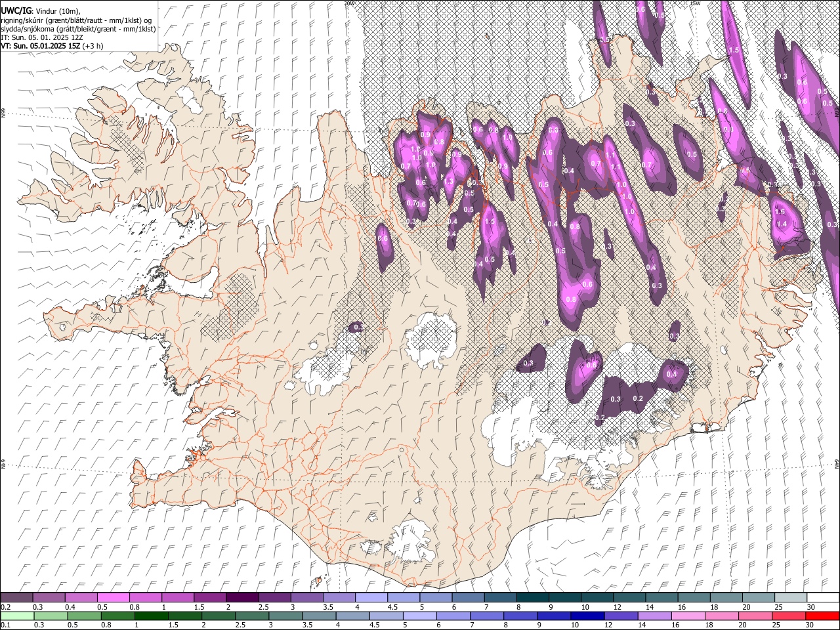
Task: Click the 'VT: Sun. 05.01.2025 15Z (+3 h)' line
Action: tap(52, 46)
